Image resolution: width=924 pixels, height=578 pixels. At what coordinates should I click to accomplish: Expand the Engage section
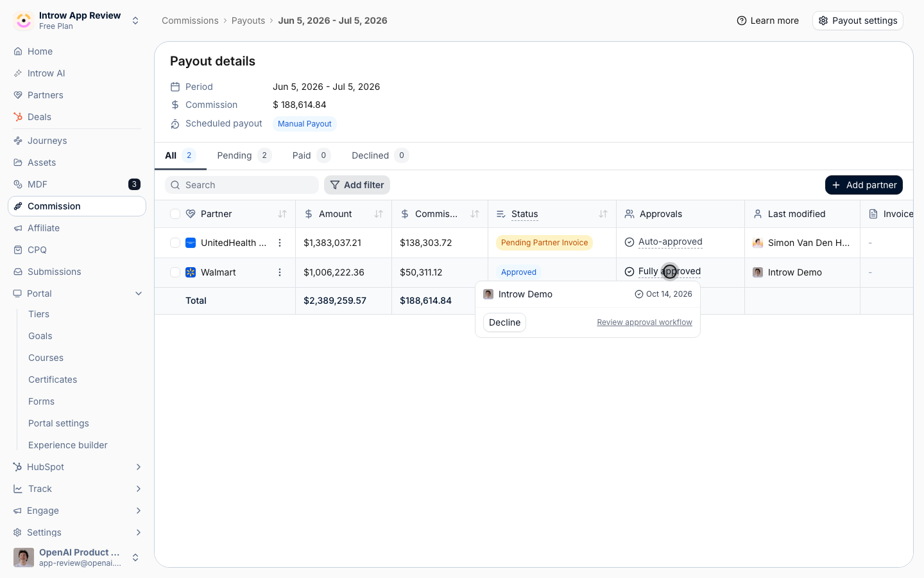[x=139, y=511]
